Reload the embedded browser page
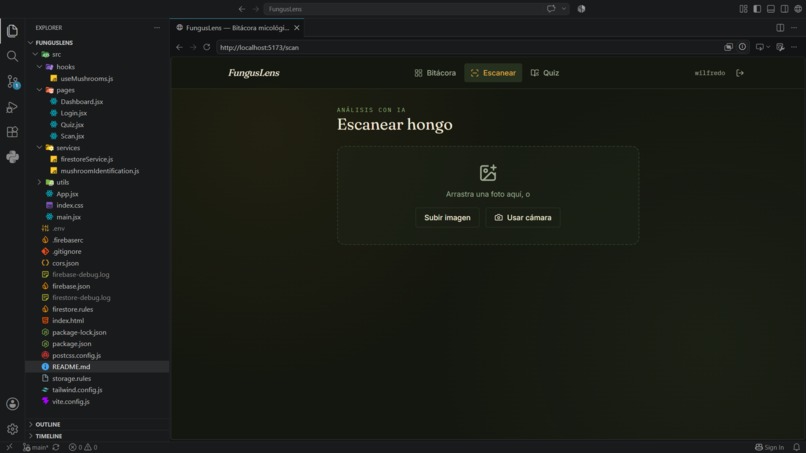The height and width of the screenshot is (453, 806). 207,47
